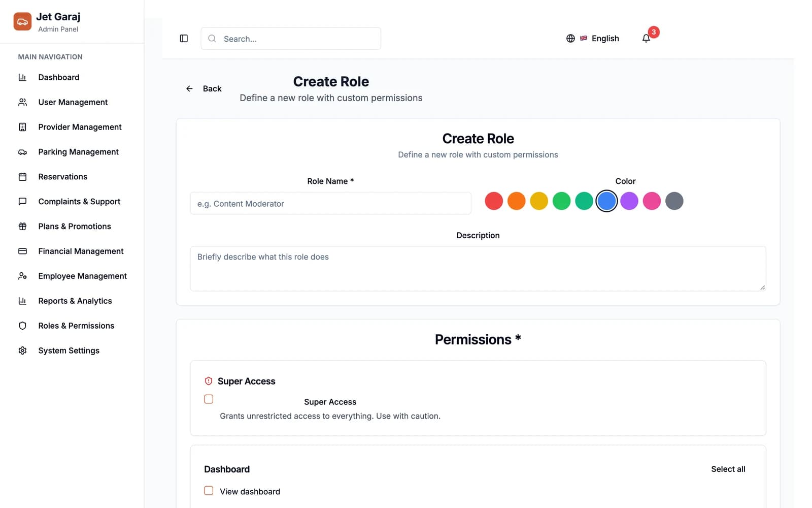This screenshot has width=812, height=508.
Task: Go back using the Back button
Action: pyautogui.click(x=204, y=89)
